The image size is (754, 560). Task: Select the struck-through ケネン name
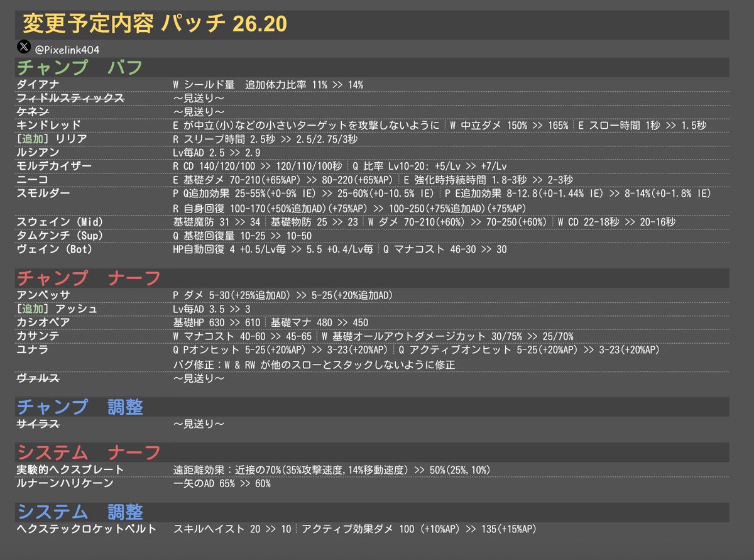(x=33, y=112)
